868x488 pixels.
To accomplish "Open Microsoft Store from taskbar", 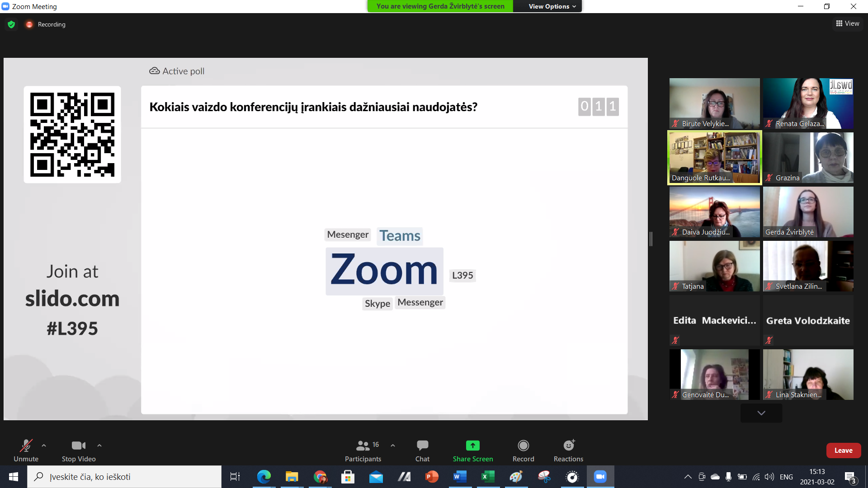I will coord(348,477).
